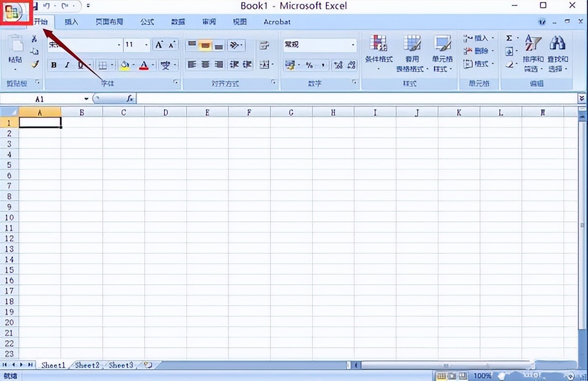Open the Acrobat ribbon tab
The image size is (588, 381).
pos(277,22)
